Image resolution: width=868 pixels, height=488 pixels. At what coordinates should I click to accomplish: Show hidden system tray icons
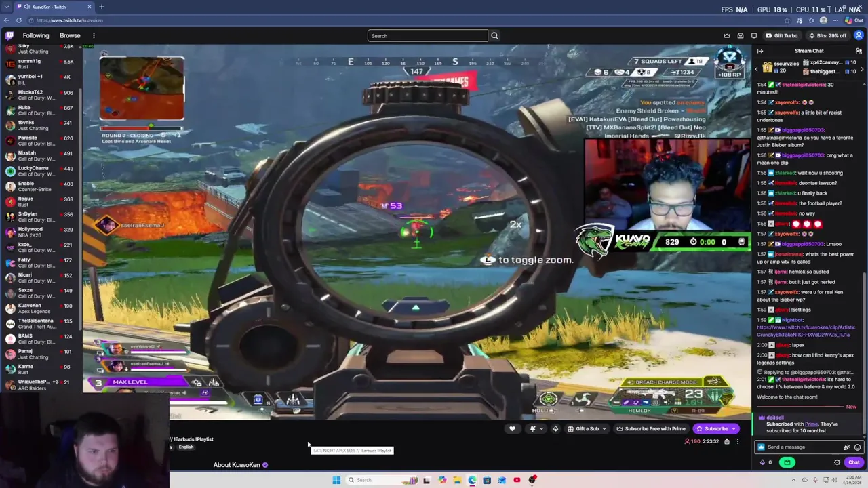coord(793,480)
